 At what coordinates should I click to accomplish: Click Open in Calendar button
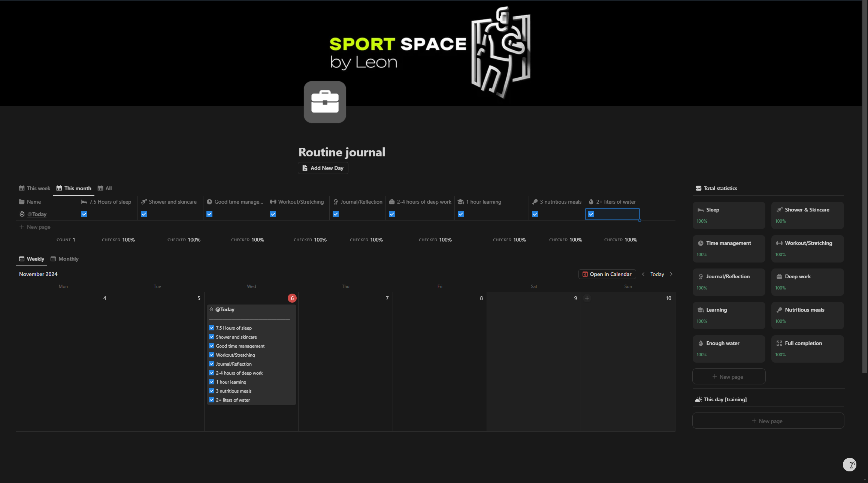607,274
